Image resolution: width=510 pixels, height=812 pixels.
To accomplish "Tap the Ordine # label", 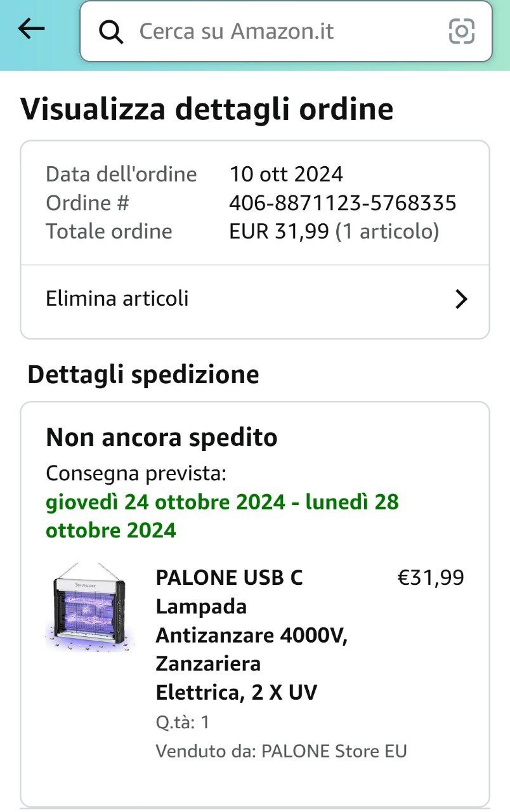I will coord(88,203).
